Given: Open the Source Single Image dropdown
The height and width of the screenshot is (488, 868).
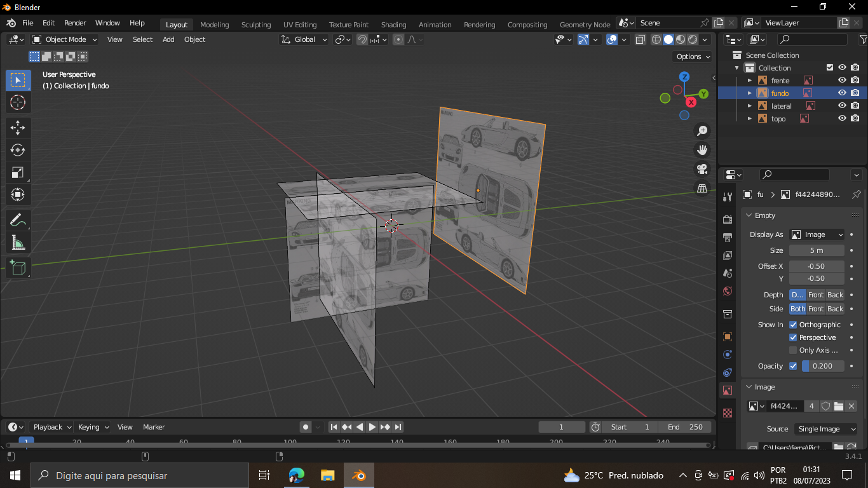Looking at the screenshot, I should point(825,429).
